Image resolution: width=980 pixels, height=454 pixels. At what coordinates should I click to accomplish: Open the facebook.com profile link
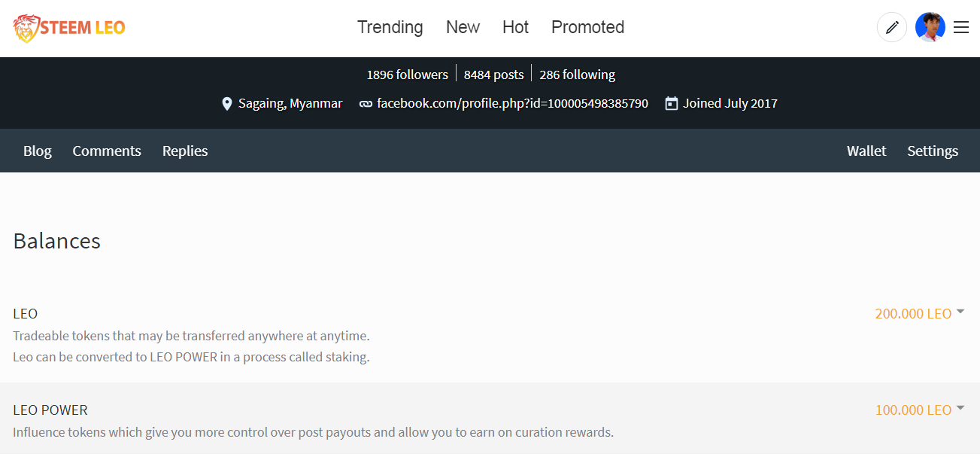512,103
